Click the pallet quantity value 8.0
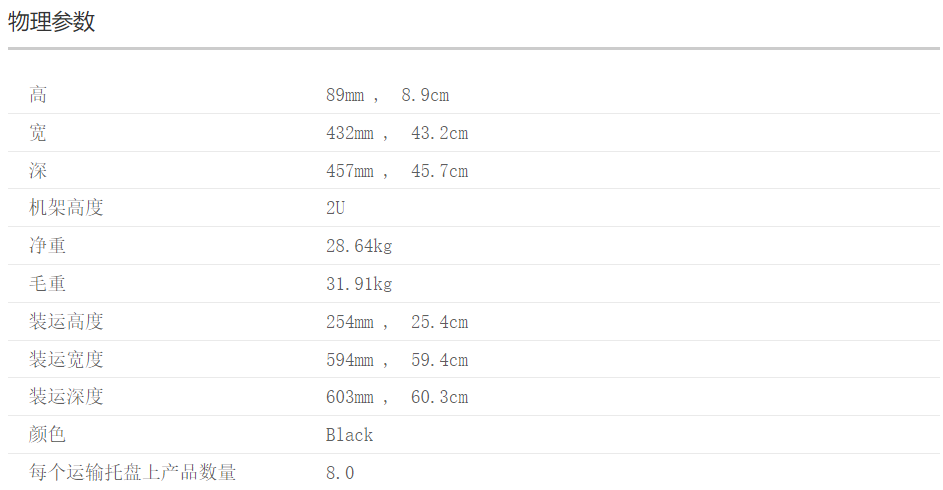The width and height of the screenshot is (943, 490). tap(340, 473)
